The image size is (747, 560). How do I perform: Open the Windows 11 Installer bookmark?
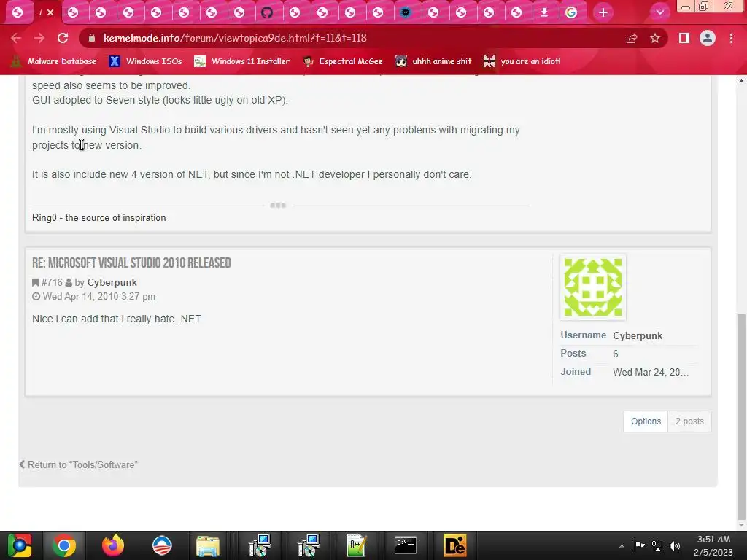[241, 61]
